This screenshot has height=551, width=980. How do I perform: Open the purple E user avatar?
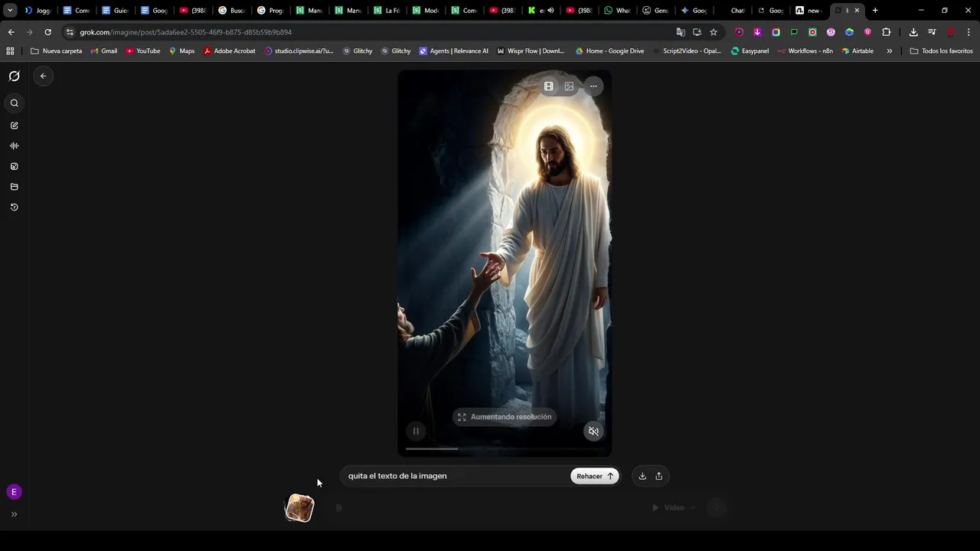click(x=14, y=492)
